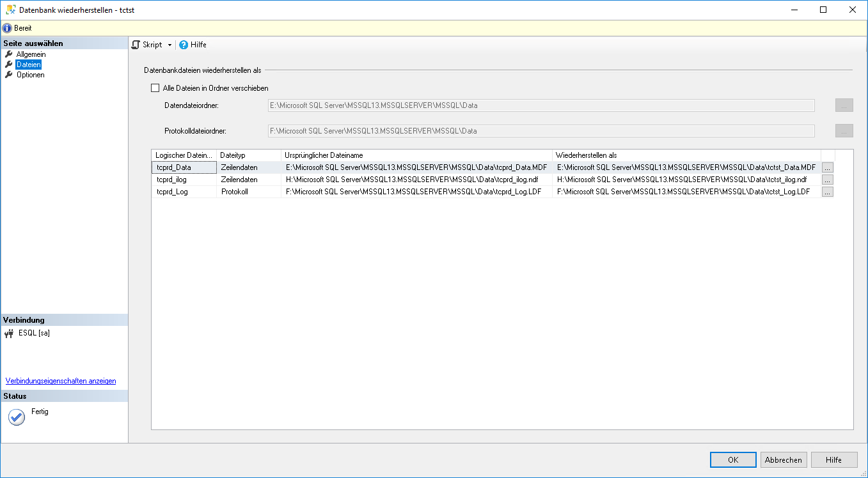The width and height of the screenshot is (868, 478).
Task: Confirm restore with OK button
Action: coord(733,459)
